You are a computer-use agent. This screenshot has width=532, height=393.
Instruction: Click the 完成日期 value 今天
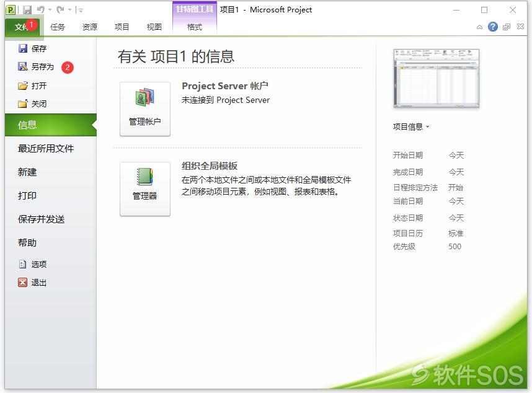[x=456, y=172]
